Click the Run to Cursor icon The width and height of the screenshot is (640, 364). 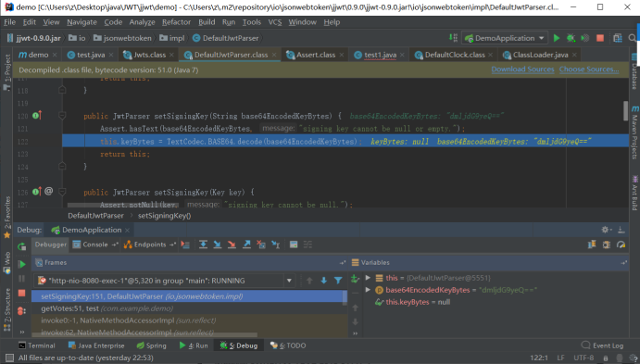(276, 245)
